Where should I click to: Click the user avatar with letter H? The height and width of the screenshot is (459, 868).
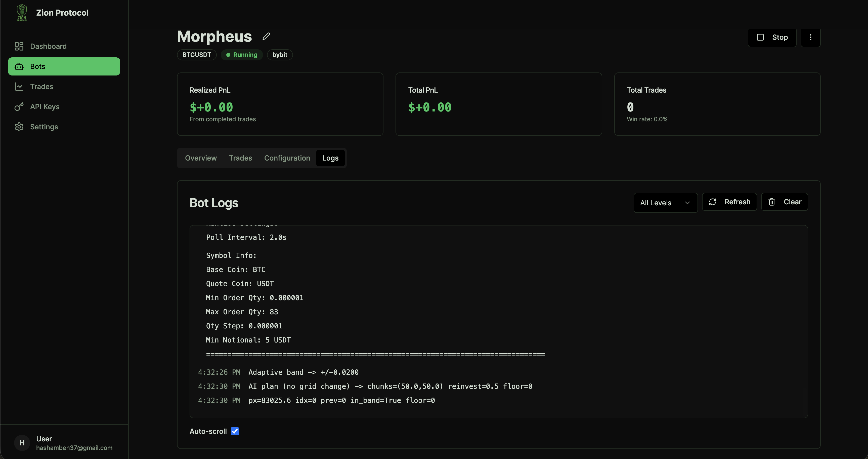coord(22,443)
